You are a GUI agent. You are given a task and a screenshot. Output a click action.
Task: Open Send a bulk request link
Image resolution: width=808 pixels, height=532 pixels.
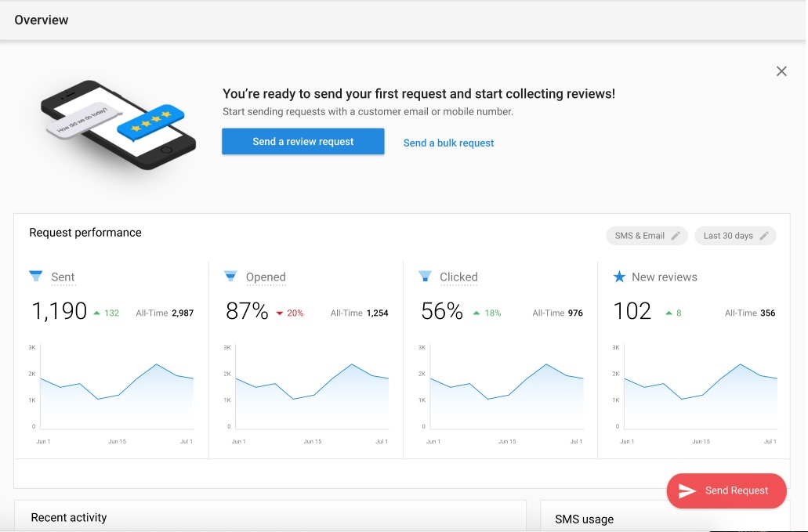448,143
